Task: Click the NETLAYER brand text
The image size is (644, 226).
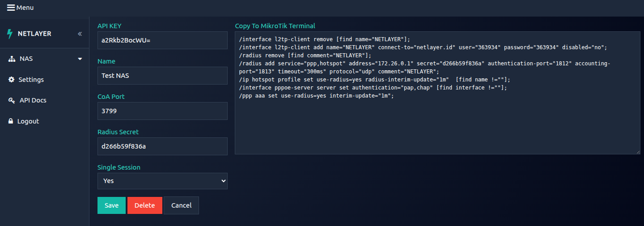Action: (x=34, y=34)
